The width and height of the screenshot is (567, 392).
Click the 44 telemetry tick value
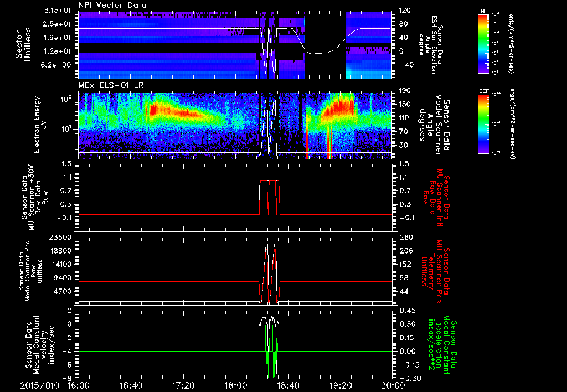(403, 291)
